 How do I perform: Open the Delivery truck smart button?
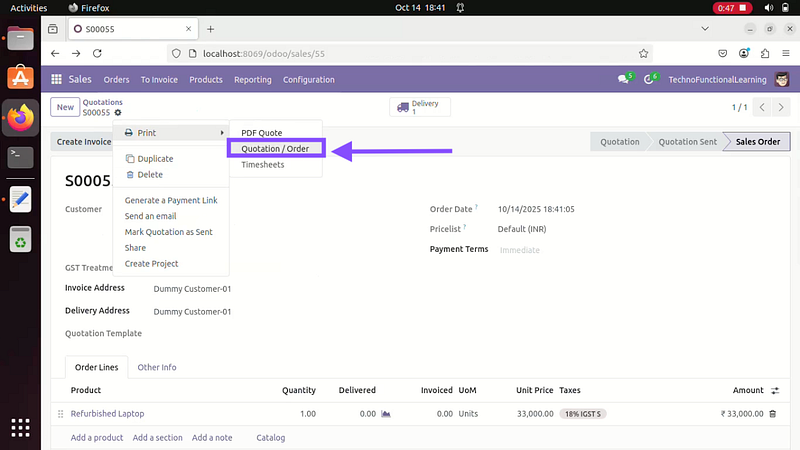pyautogui.click(x=419, y=107)
